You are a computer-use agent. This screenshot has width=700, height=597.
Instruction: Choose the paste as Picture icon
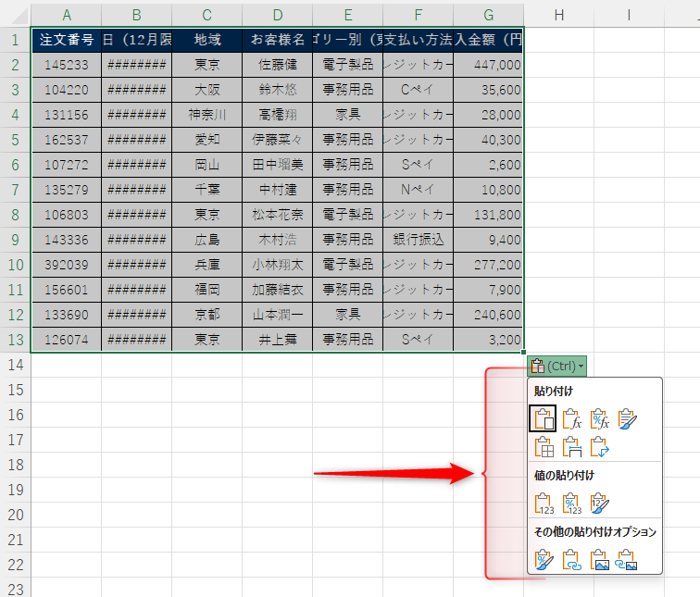point(599,560)
